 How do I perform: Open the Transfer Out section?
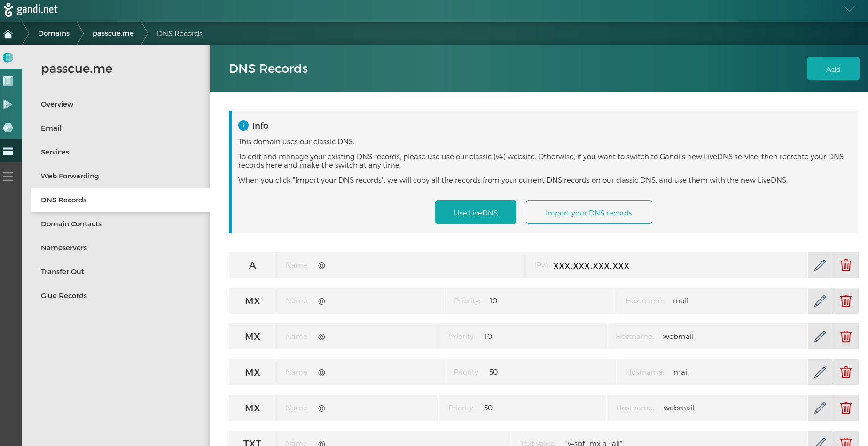click(x=63, y=272)
